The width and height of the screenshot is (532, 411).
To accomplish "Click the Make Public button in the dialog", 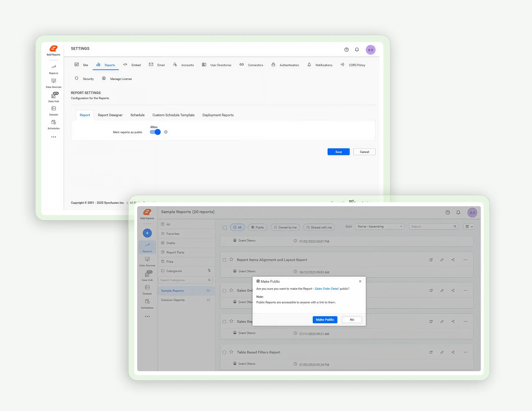I will tap(325, 320).
